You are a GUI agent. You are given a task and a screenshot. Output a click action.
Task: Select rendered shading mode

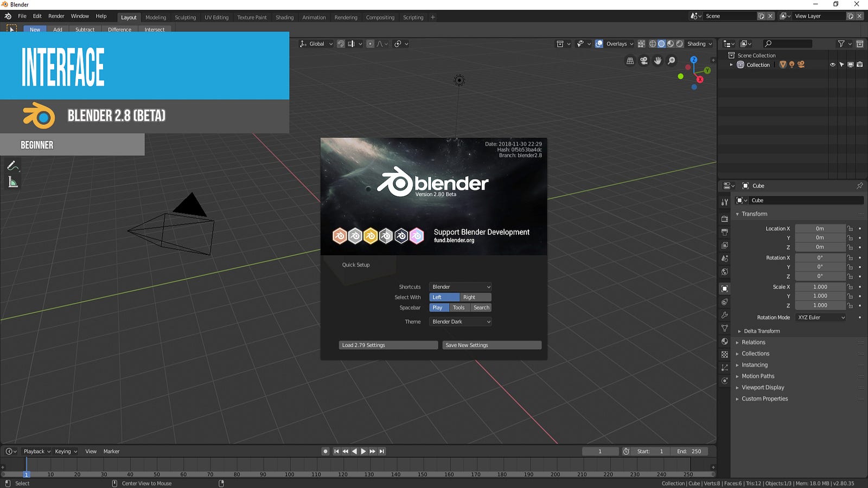point(679,44)
